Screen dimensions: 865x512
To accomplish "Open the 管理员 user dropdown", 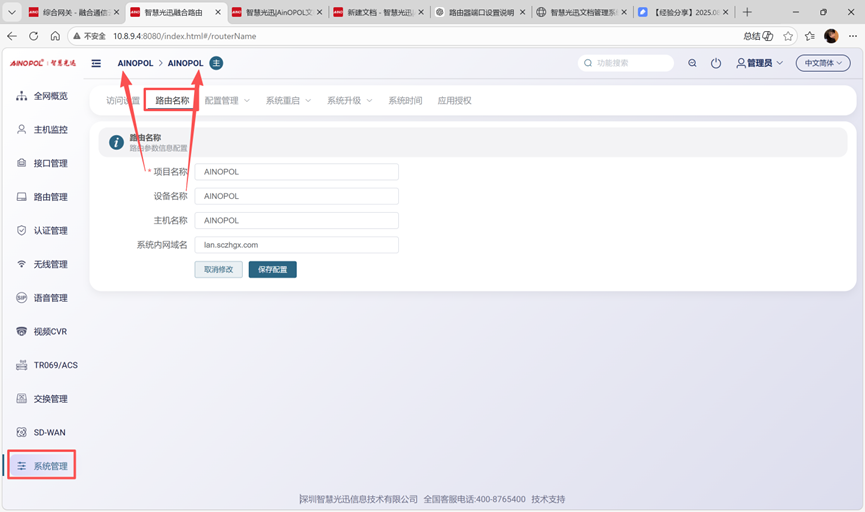I will point(760,63).
